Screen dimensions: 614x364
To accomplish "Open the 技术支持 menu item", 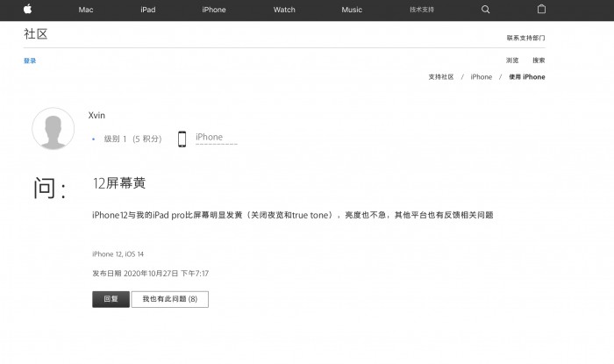I will tap(422, 10).
